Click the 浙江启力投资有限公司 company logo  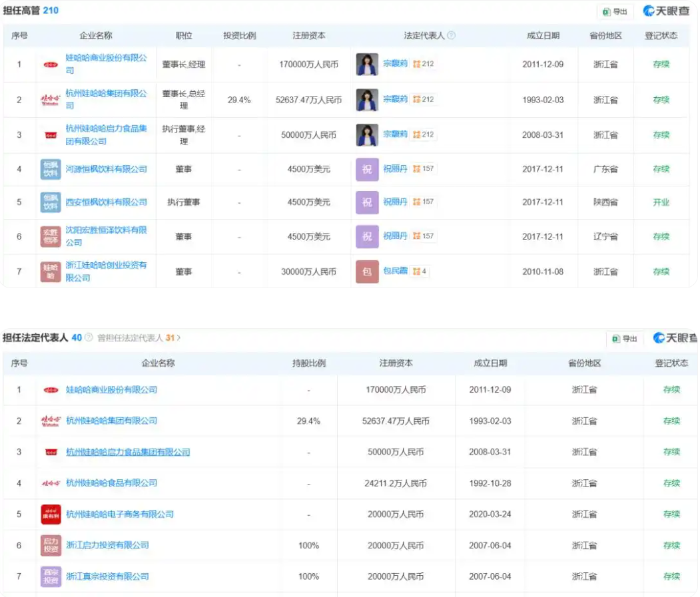(51, 545)
